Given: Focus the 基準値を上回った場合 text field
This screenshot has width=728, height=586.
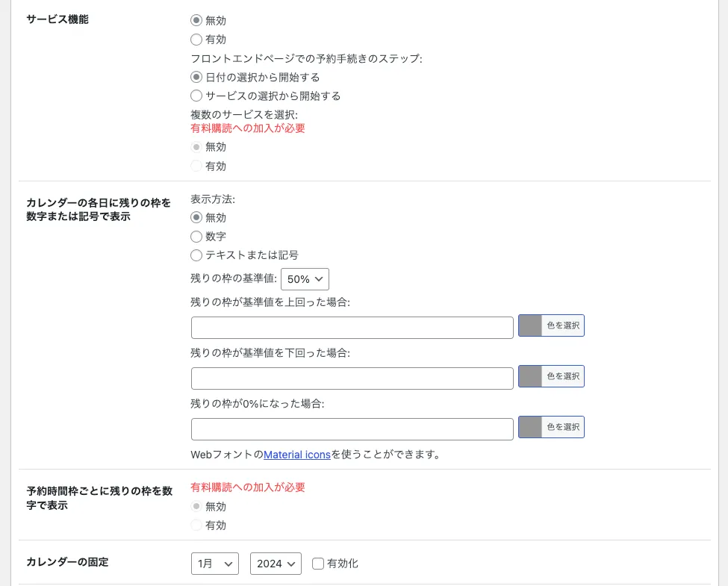Looking at the screenshot, I should click(352, 328).
